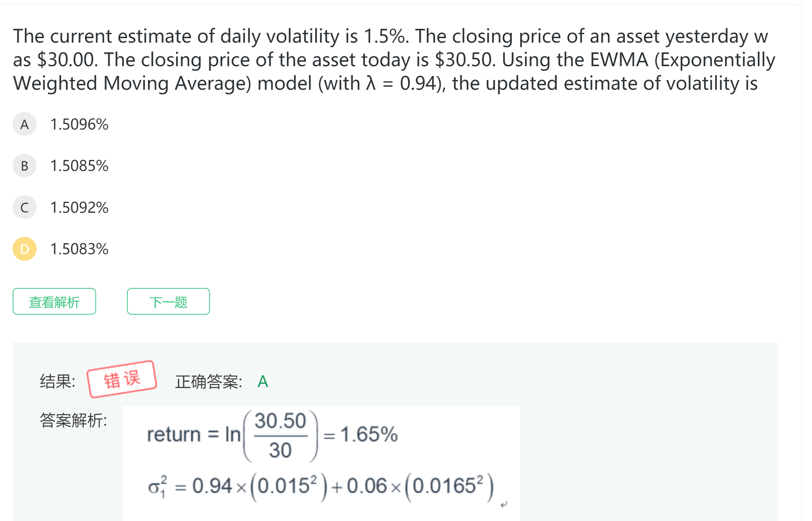Choose the answer text 1.5085%
The width and height of the screenshot is (812, 521).
[79, 166]
